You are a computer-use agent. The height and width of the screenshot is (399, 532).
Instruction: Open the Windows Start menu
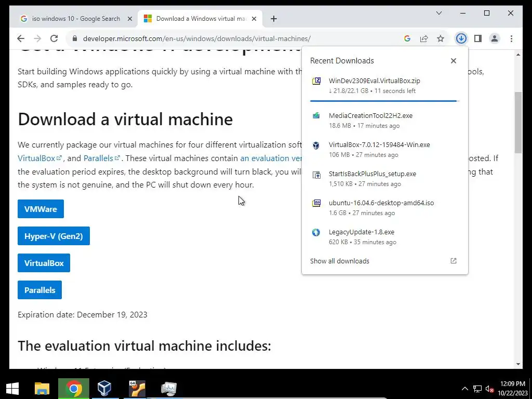[12, 389]
